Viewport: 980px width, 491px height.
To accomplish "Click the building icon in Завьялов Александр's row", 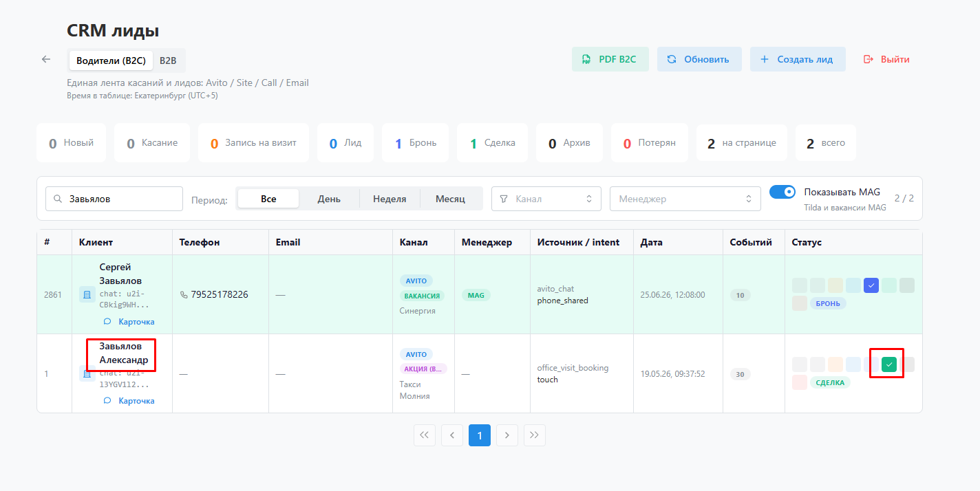I will 87,374.
